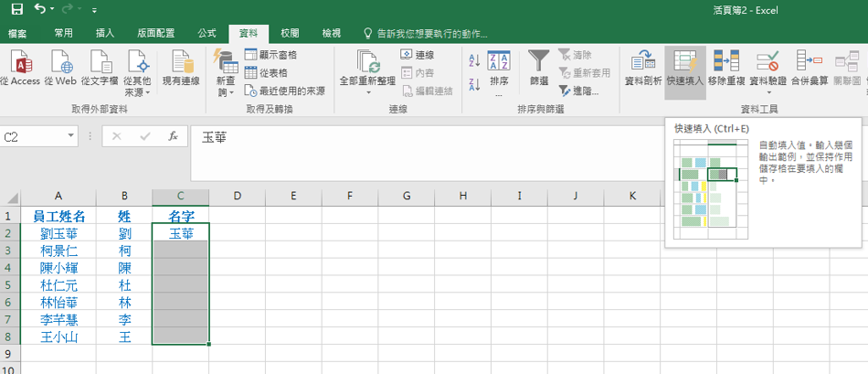Click the insert function fx button
868x374 pixels.
(172, 136)
